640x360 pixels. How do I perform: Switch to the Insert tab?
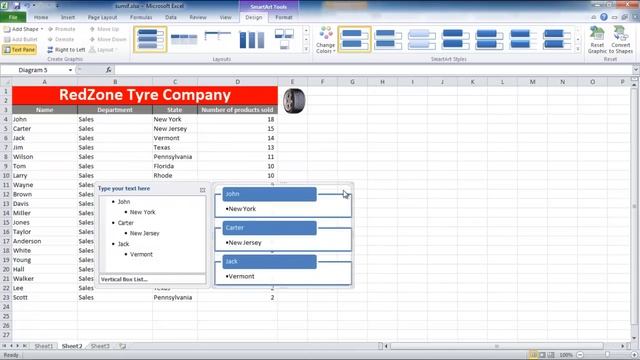pos(68,17)
